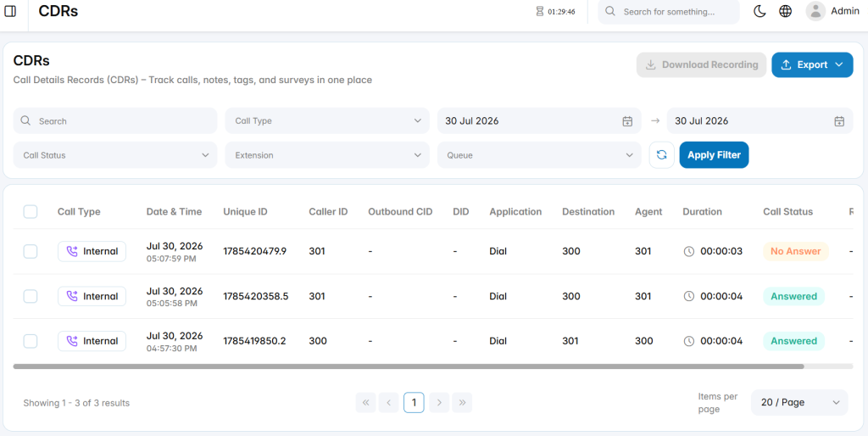The image size is (868, 436).
Task: Go to previous page arrow
Action: (388, 403)
